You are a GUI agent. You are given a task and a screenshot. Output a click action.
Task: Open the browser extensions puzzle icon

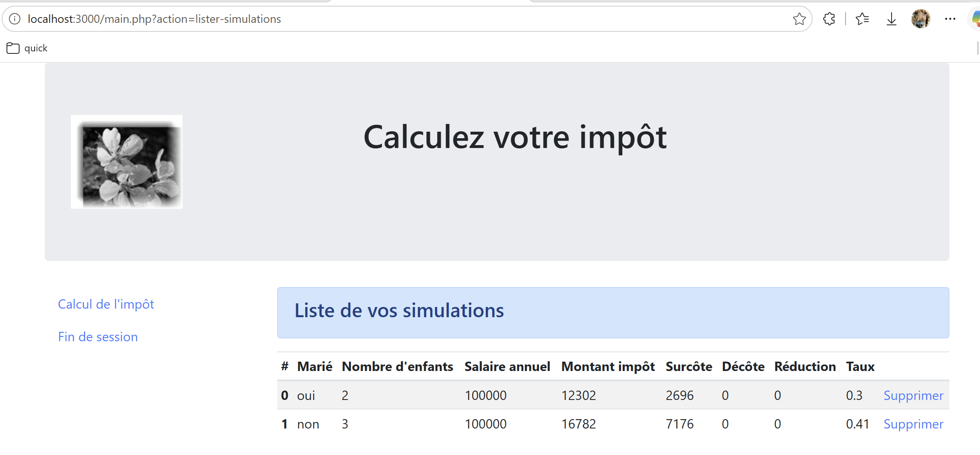(x=829, y=19)
